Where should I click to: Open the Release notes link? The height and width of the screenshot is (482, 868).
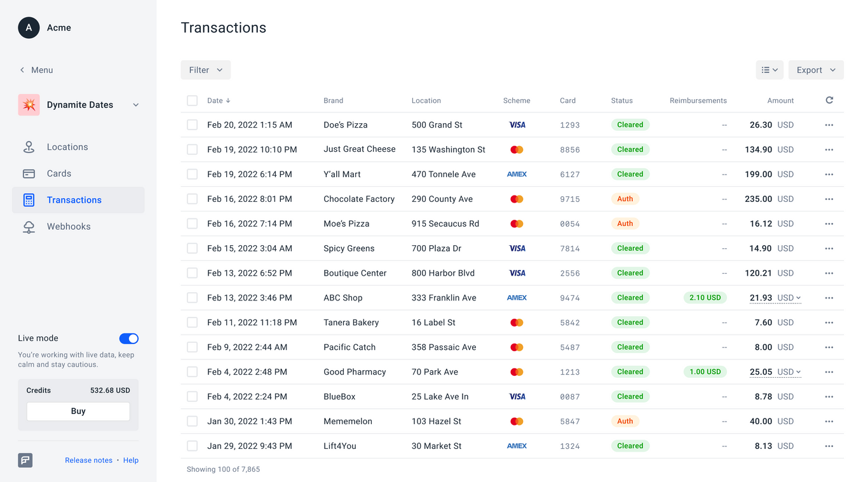click(x=88, y=460)
